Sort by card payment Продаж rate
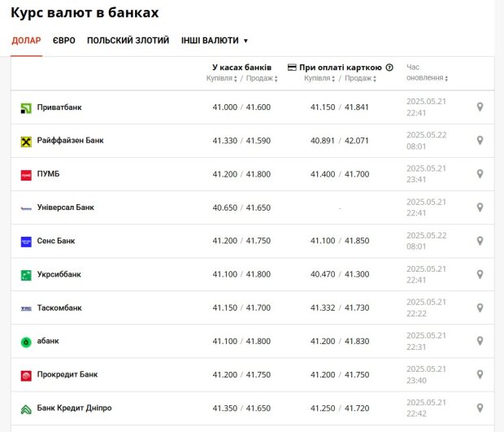This screenshot has width=504, height=432. pyautogui.click(x=360, y=78)
